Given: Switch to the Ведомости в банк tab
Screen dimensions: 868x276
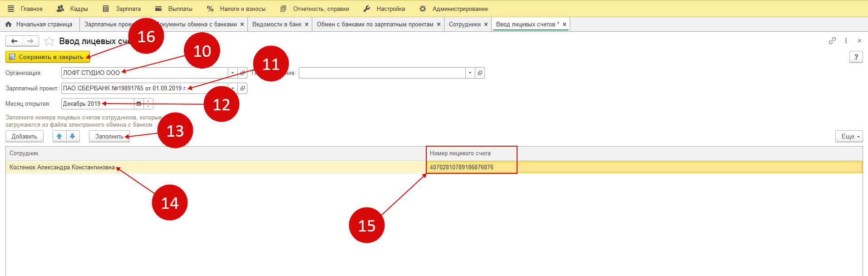Looking at the screenshot, I should [x=276, y=25].
